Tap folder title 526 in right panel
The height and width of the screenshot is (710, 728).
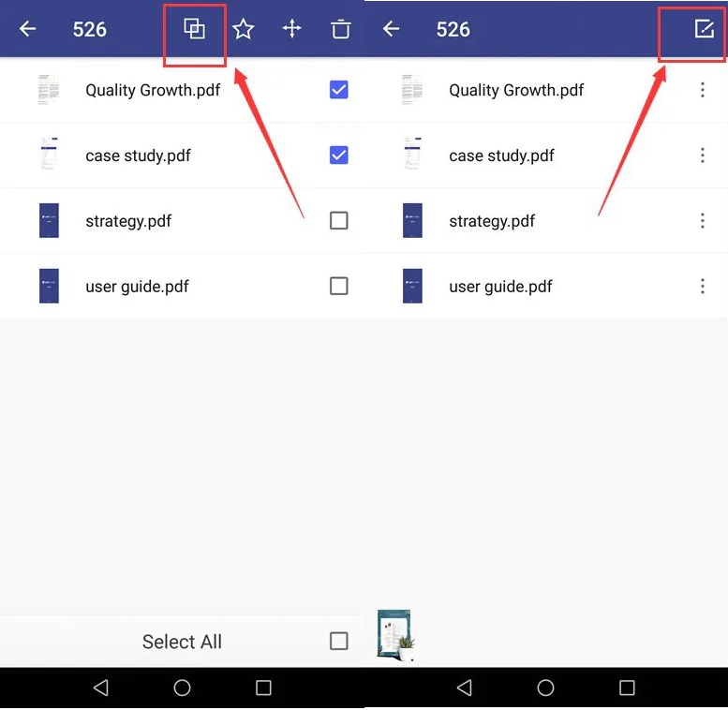tap(453, 29)
